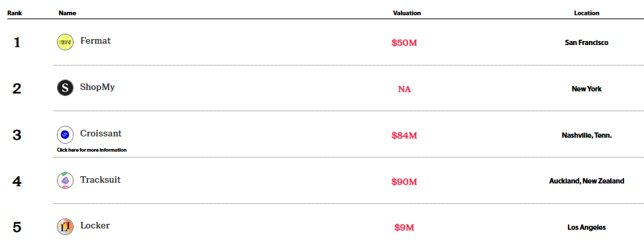The image size is (644, 247).
Task: Click the Auckland, New Zealand location
Action: [586, 181]
